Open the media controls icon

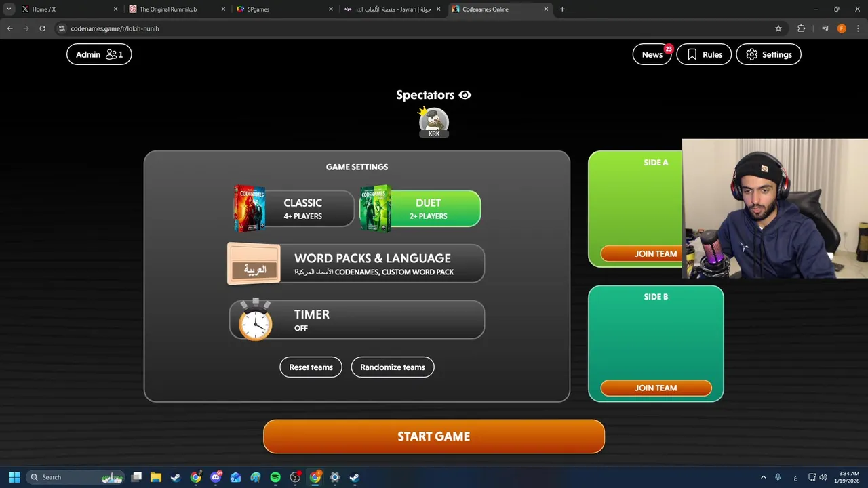coord(825,28)
